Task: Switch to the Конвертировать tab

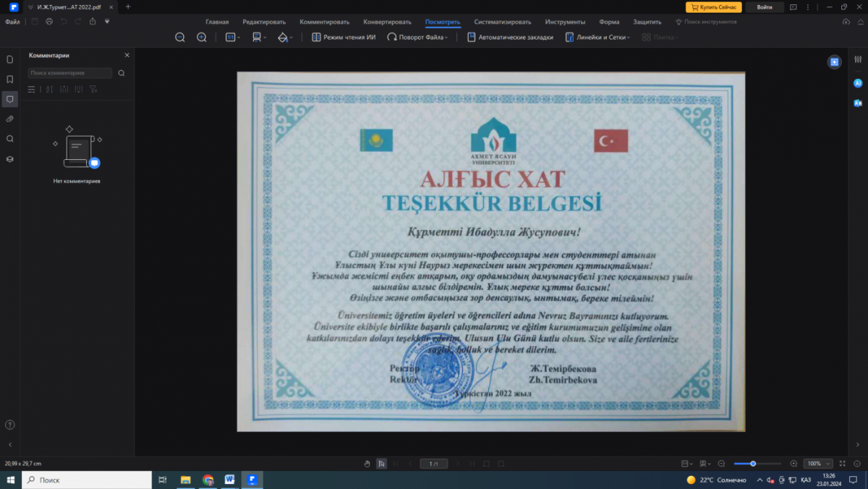Action: pyautogui.click(x=387, y=22)
